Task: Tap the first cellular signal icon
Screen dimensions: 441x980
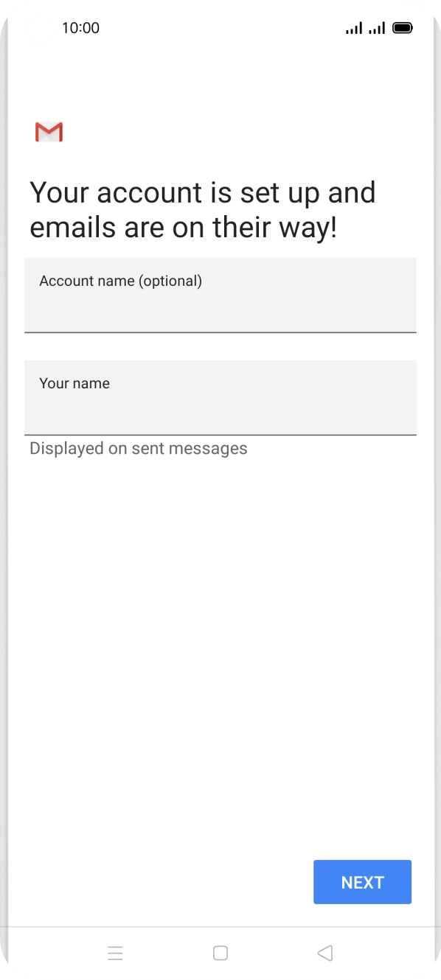Action: click(355, 27)
